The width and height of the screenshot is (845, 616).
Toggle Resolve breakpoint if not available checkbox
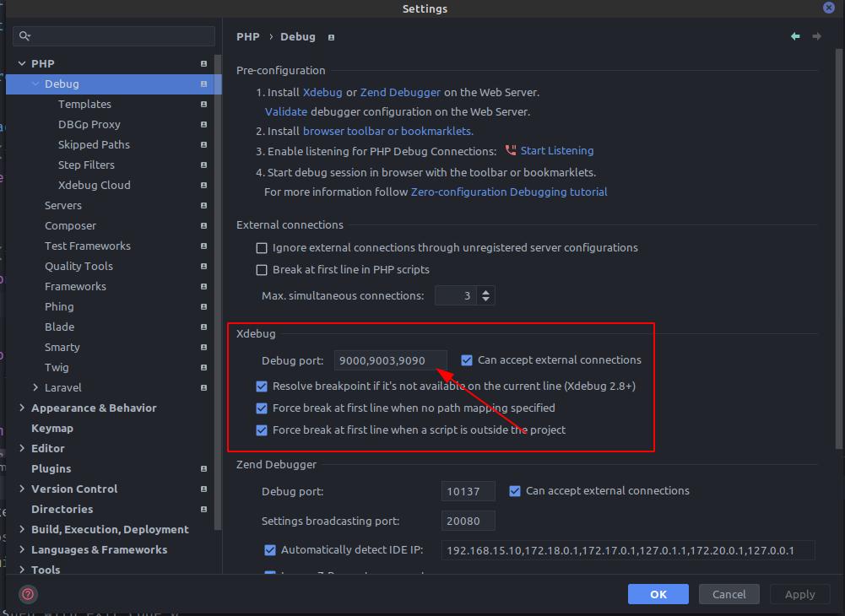point(262,386)
